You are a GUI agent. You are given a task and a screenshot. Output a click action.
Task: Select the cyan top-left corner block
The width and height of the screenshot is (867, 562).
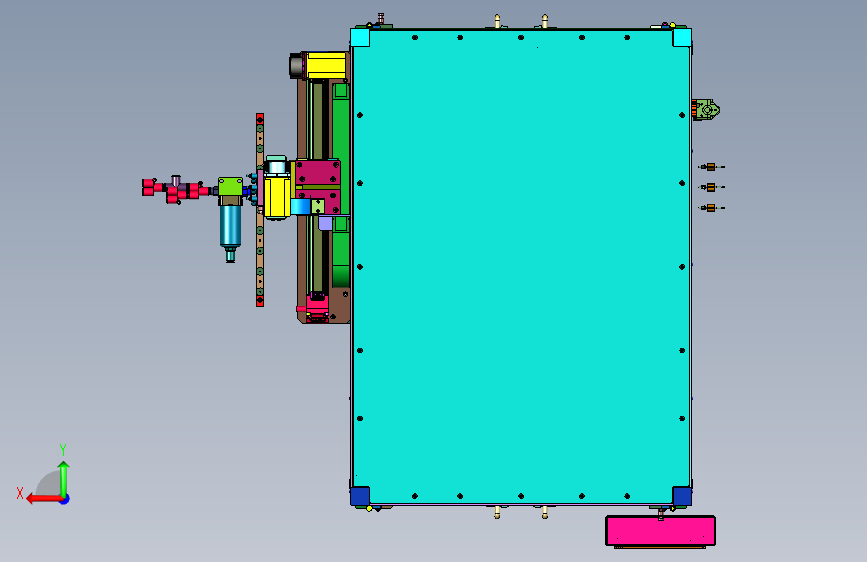360,38
